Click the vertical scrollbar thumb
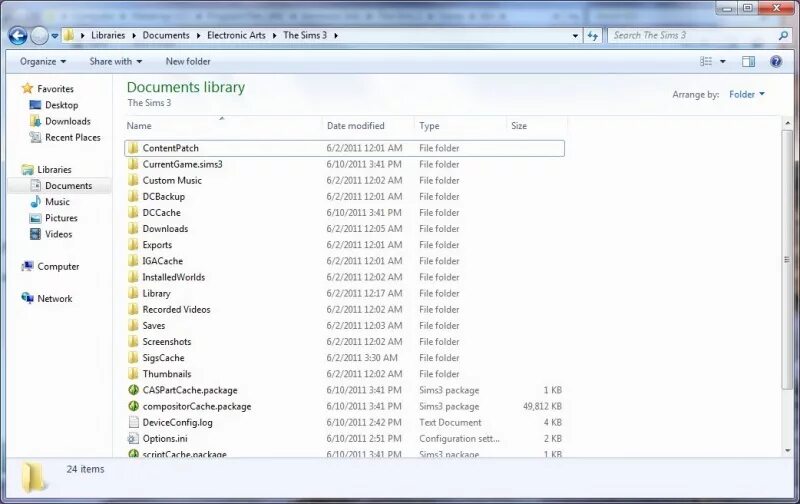 (x=787, y=259)
